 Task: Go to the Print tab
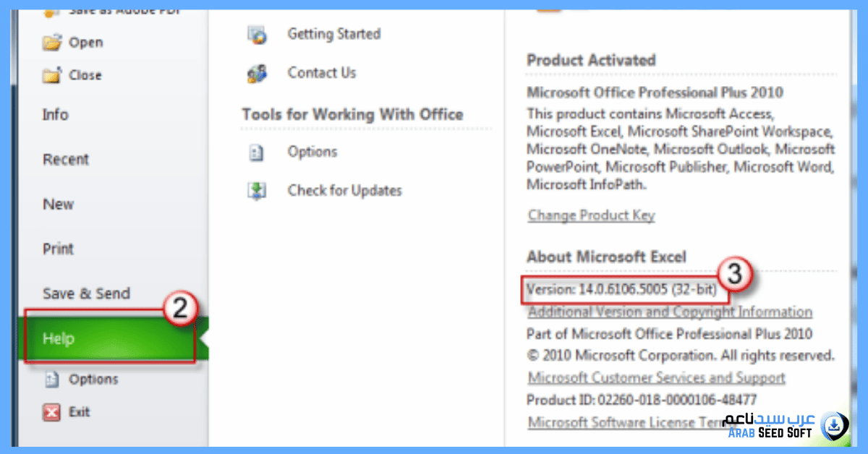(x=59, y=249)
